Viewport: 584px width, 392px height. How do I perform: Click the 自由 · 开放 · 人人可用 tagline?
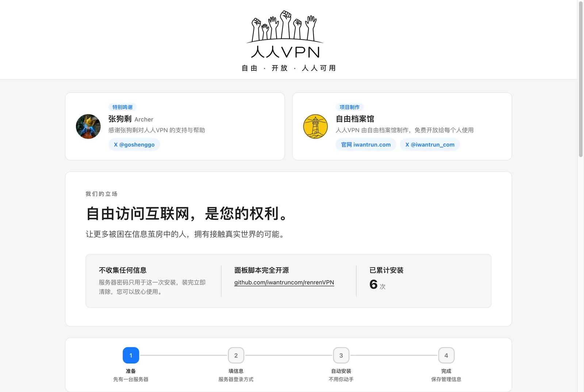click(x=289, y=68)
